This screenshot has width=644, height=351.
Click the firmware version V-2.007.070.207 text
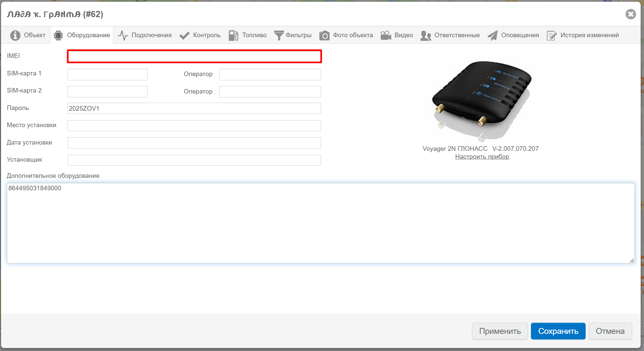515,148
